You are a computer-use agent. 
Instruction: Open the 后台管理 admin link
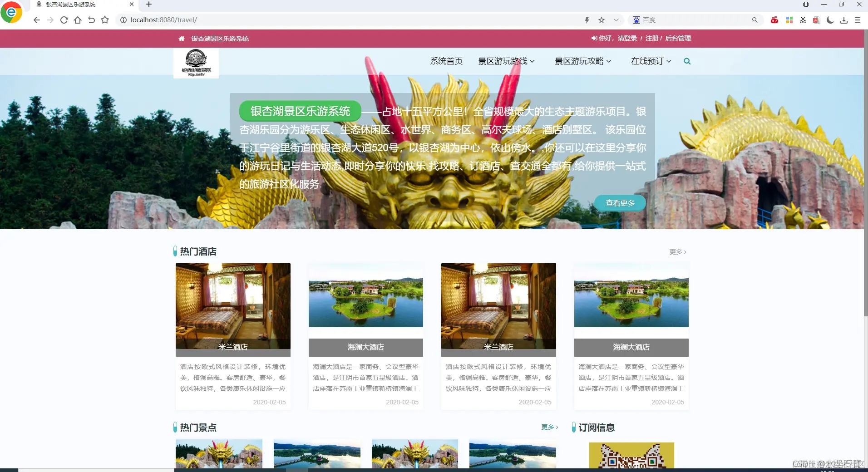click(x=678, y=38)
